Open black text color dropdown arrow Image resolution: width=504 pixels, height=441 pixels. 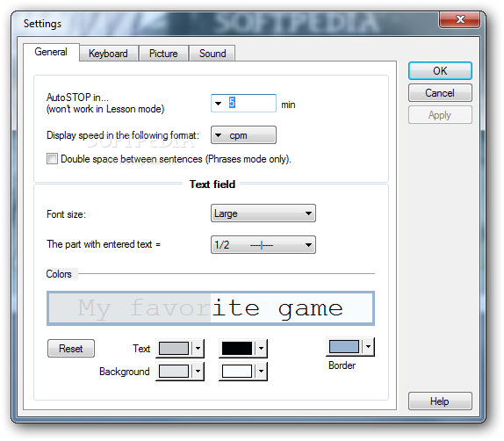pos(261,349)
